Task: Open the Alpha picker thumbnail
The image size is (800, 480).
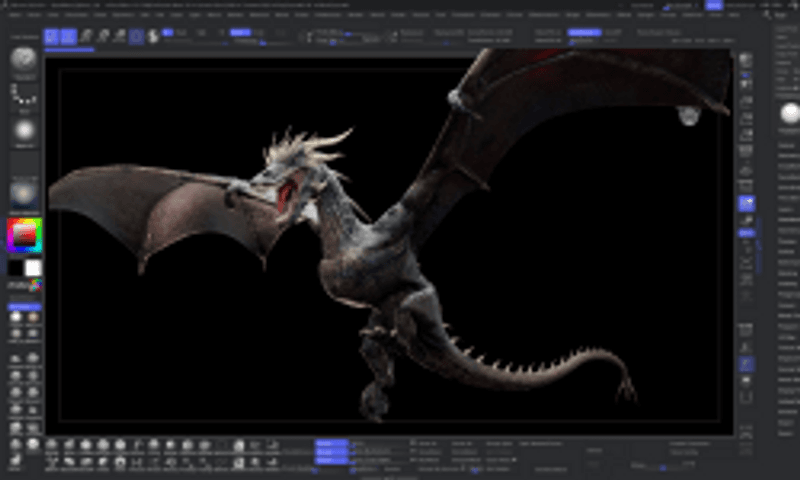Action: [24, 132]
